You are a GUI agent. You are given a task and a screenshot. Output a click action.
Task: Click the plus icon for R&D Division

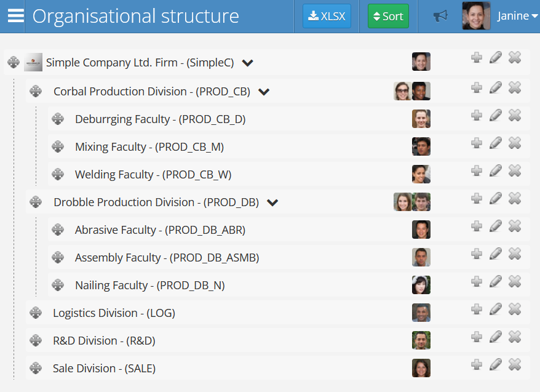pos(477,337)
